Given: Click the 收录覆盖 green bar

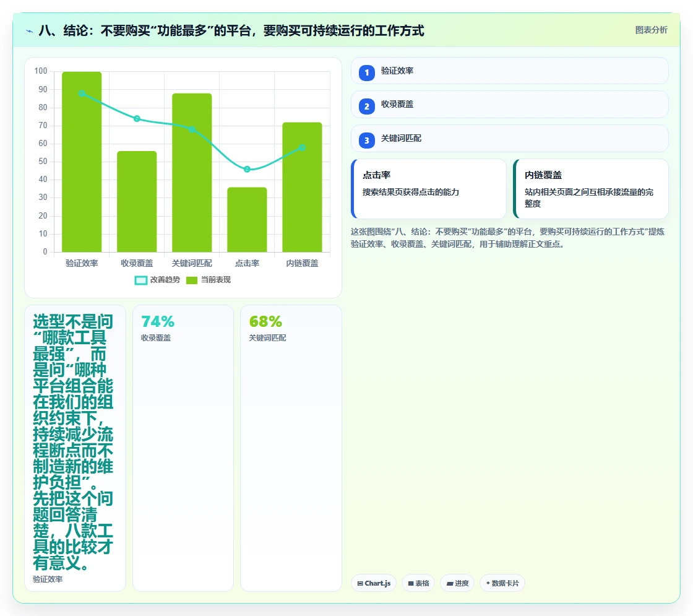Looking at the screenshot, I should pyautogui.click(x=137, y=202).
